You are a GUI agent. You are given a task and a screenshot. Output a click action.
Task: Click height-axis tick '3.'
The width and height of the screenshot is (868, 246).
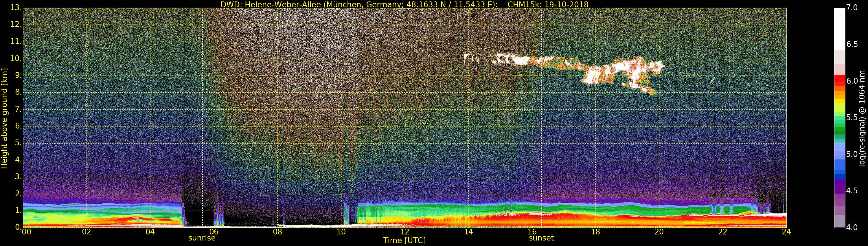click(18, 177)
